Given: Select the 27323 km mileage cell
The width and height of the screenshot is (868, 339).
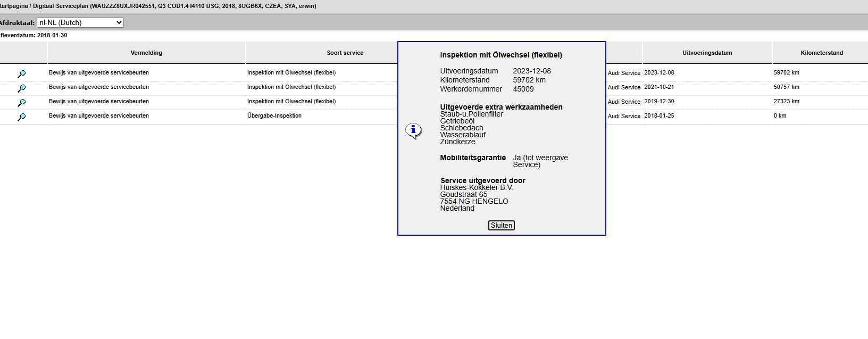Looking at the screenshot, I should click(x=787, y=102).
